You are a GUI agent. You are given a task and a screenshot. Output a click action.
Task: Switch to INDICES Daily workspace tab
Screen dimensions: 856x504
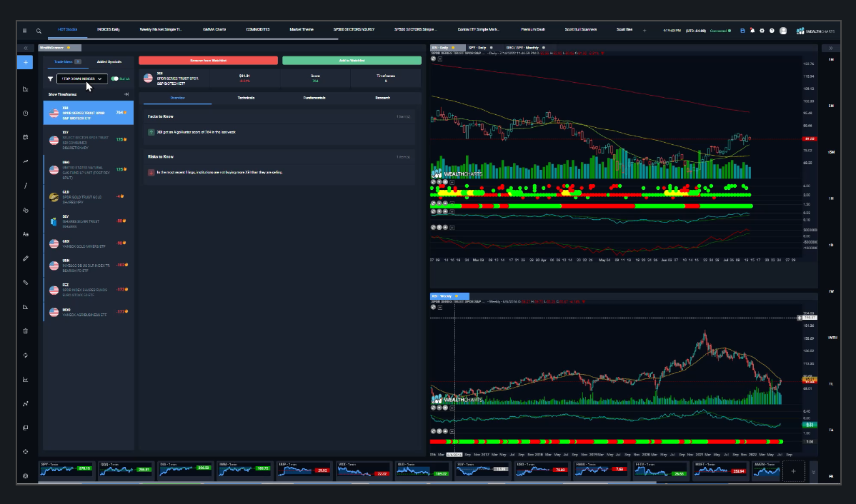coord(108,29)
